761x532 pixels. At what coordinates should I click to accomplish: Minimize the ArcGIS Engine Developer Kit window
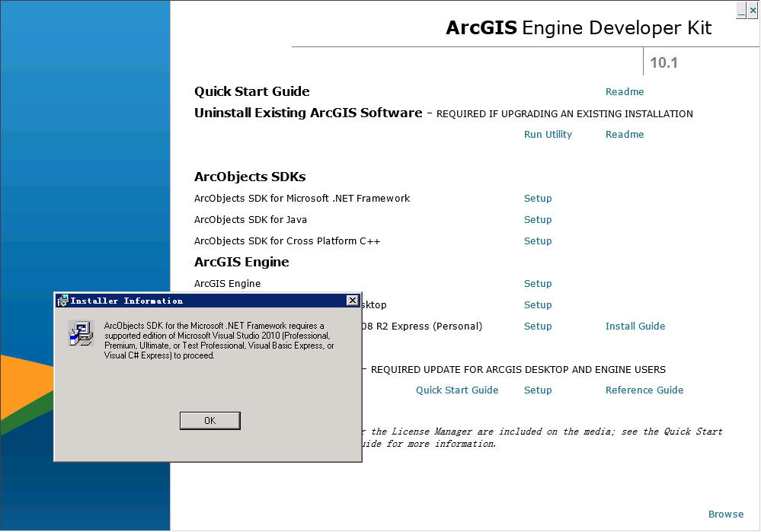(740, 10)
